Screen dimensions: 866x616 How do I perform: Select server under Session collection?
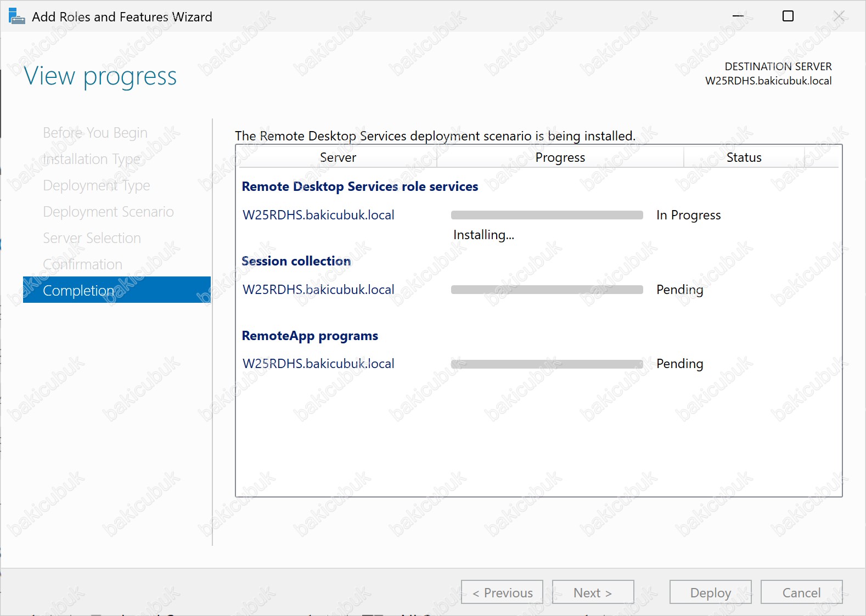coord(318,290)
